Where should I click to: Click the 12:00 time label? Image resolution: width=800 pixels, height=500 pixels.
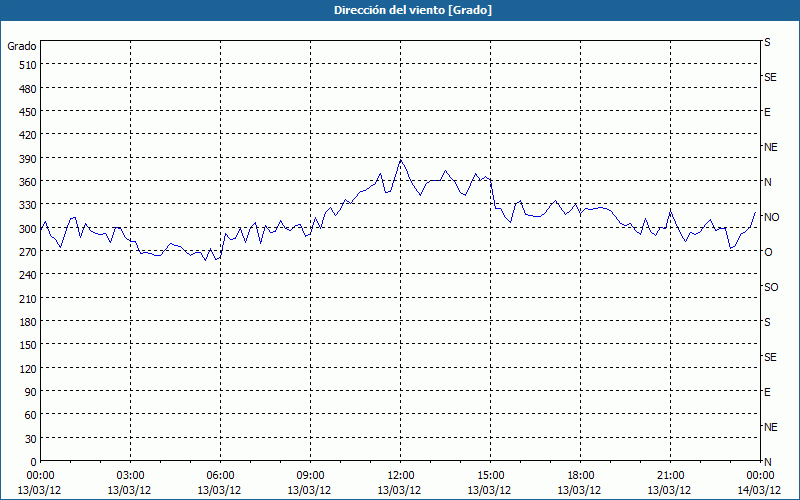pyautogui.click(x=401, y=476)
